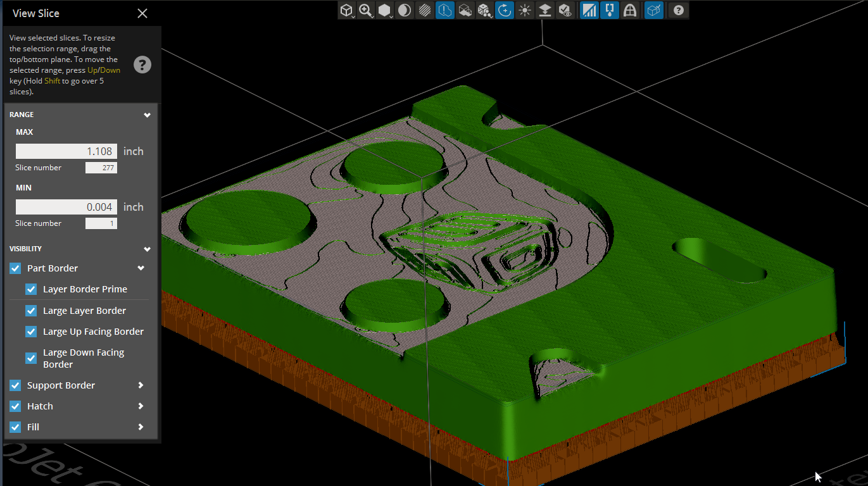This screenshot has width=868, height=486.
Task: Click the arch supports icon
Action: click(629, 10)
